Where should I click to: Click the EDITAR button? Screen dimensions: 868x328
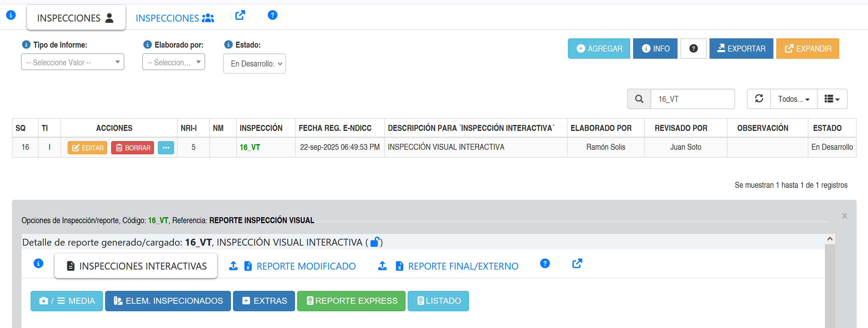coord(87,148)
